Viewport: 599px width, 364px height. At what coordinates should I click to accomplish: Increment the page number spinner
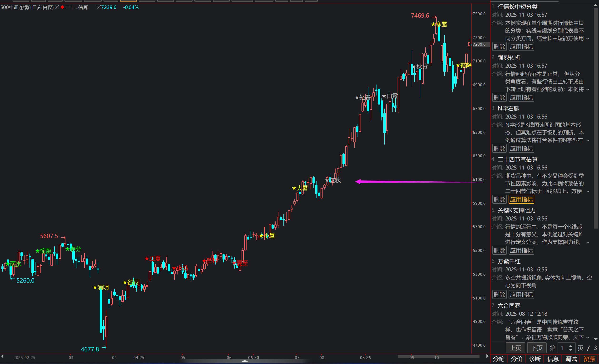coord(570,346)
